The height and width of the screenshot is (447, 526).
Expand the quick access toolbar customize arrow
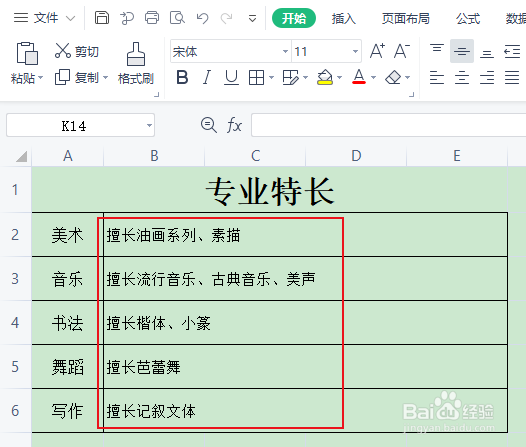pos(252,18)
